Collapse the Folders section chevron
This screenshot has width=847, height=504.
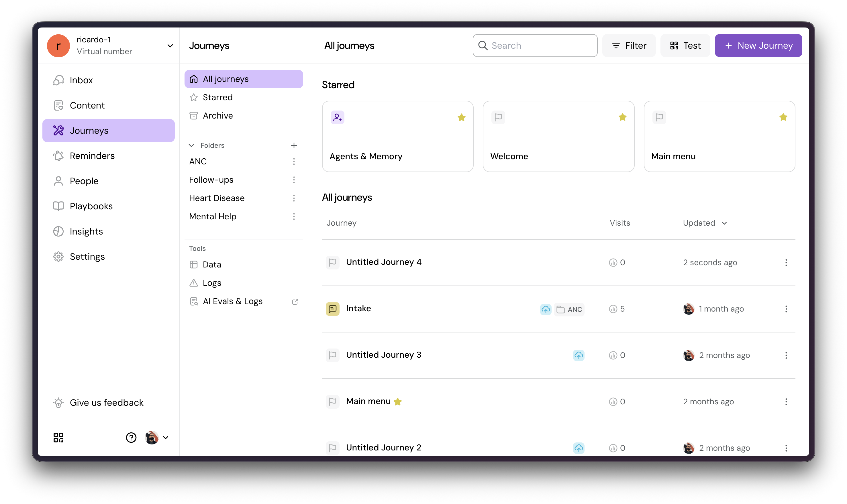192,145
